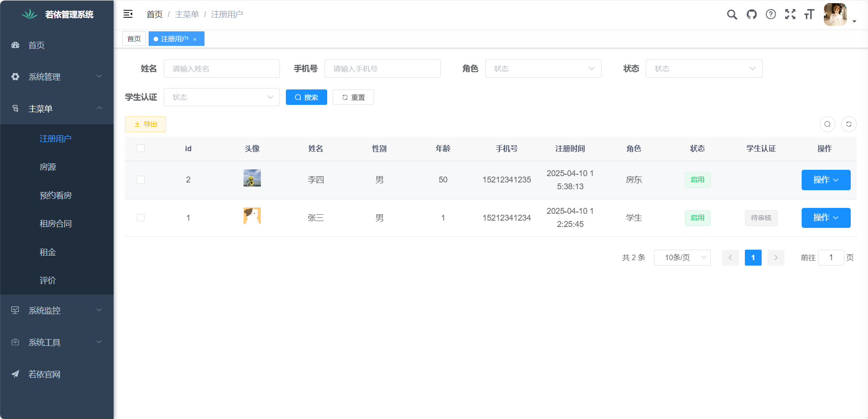Open 首页 in the sidebar
The height and width of the screenshot is (419, 868).
pos(57,45)
